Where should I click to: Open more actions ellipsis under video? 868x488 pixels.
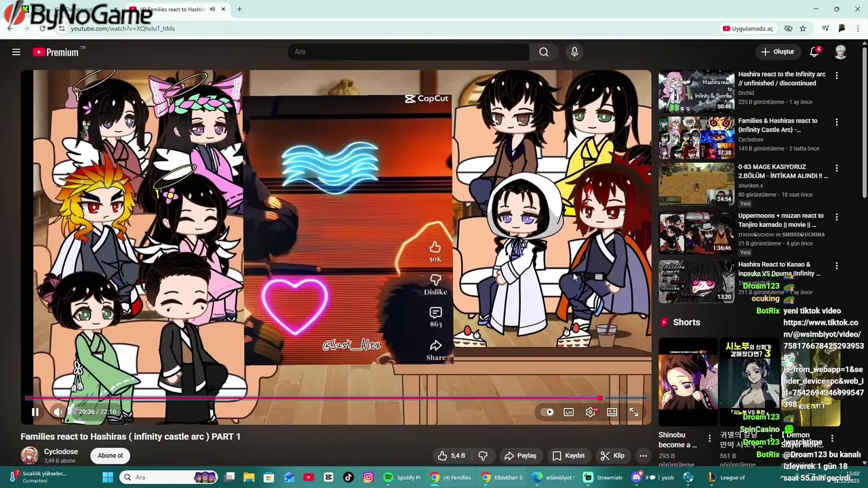643,455
